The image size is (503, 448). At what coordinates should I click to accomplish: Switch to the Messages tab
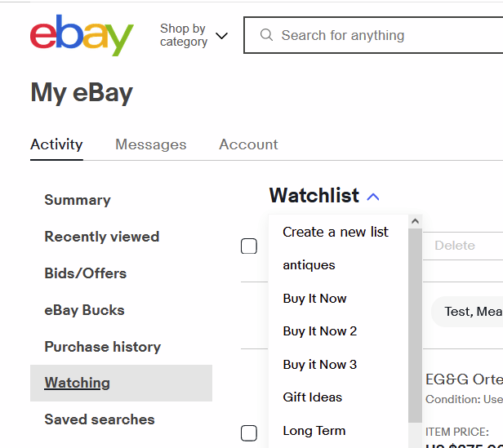coord(151,144)
